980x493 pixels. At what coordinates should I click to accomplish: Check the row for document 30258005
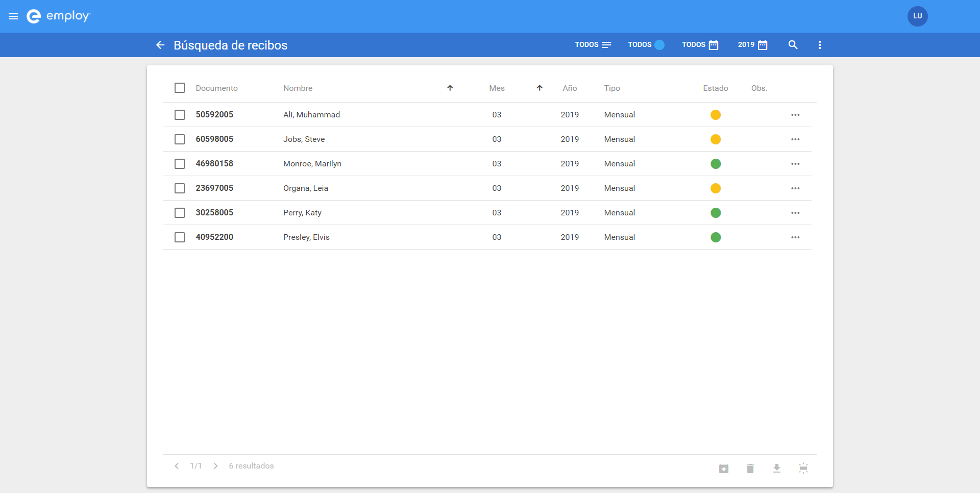(180, 213)
